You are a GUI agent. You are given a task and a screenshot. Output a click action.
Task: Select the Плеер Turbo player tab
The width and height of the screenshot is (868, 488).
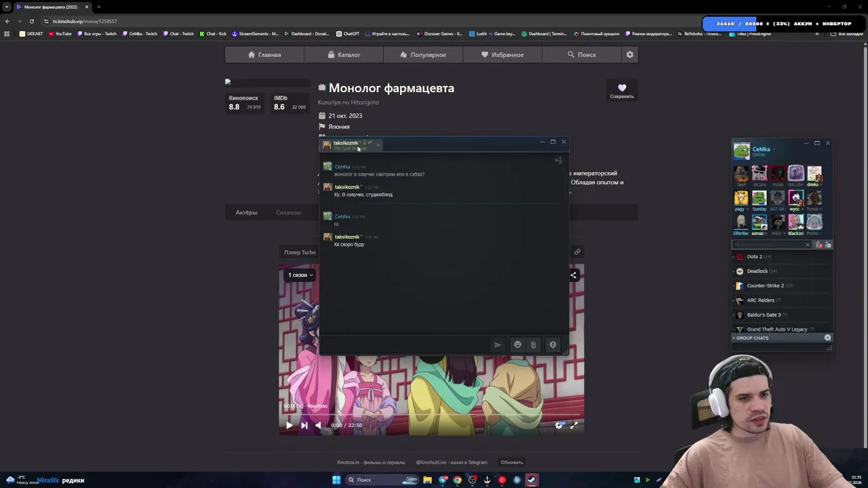click(x=300, y=252)
